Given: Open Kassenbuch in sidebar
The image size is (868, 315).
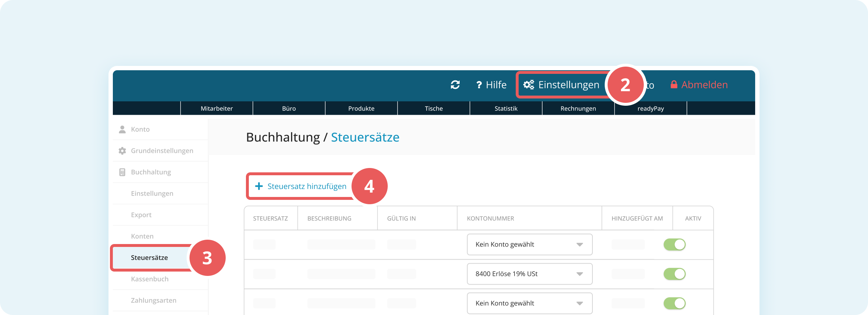Looking at the screenshot, I should (x=160, y=279).
